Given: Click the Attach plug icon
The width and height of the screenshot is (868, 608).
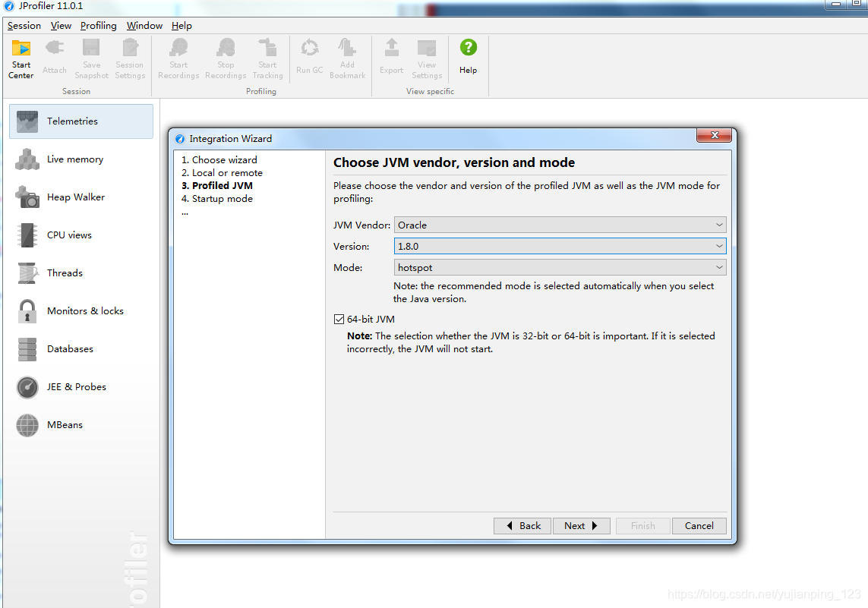Looking at the screenshot, I should click(54, 48).
